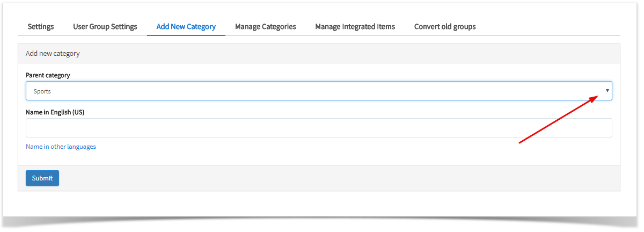
Task: Click the 'Parent category' field label
Action: coord(48,75)
